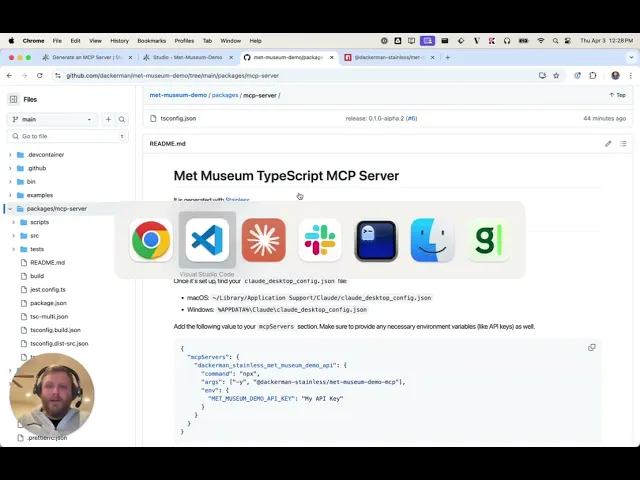Open the Chrome three-dot menu
Screen dimensions: 640x480
click(x=631, y=76)
